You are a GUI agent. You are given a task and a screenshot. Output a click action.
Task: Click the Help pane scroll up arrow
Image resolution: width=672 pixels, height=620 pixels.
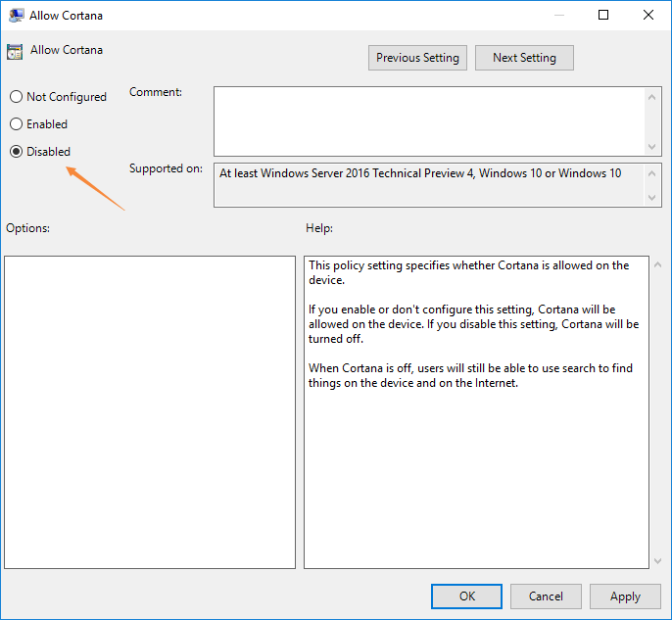pyautogui.click(x=658, y=264)
